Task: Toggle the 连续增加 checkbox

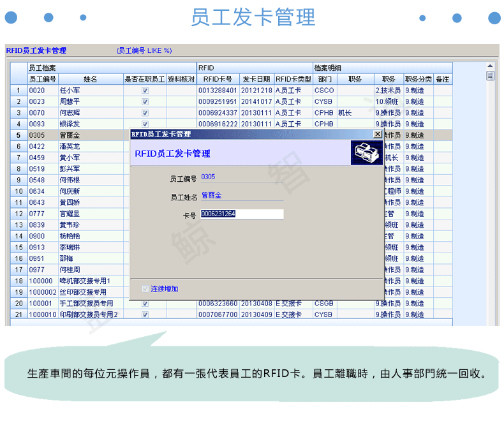Action: (x=145, y=289)
